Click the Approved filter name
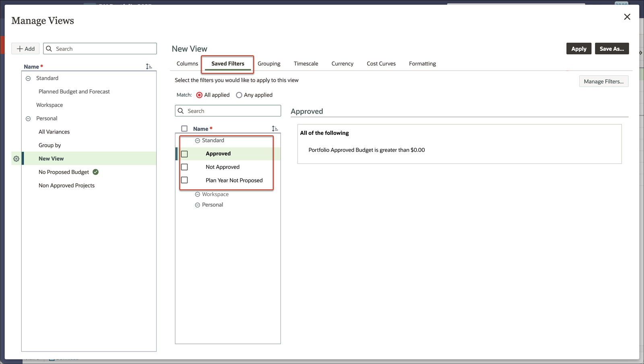This screenshot has height=364, width=644. click(x=218, y=154)
